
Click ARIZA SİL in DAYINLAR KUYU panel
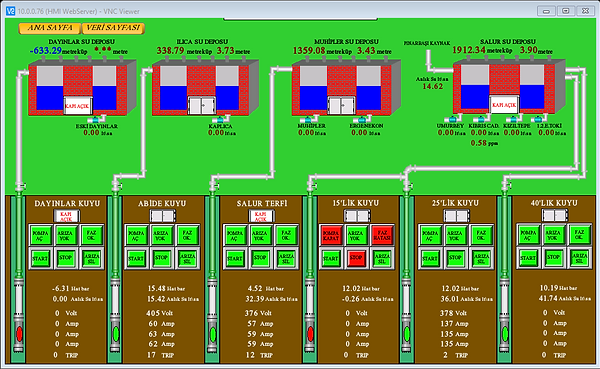pos(91,258)
